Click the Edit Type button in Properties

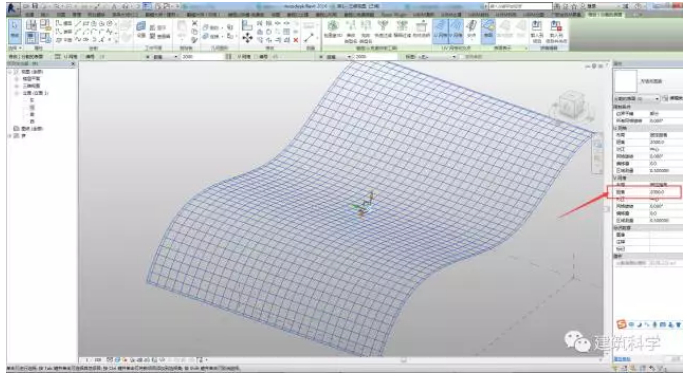[673, 99]
